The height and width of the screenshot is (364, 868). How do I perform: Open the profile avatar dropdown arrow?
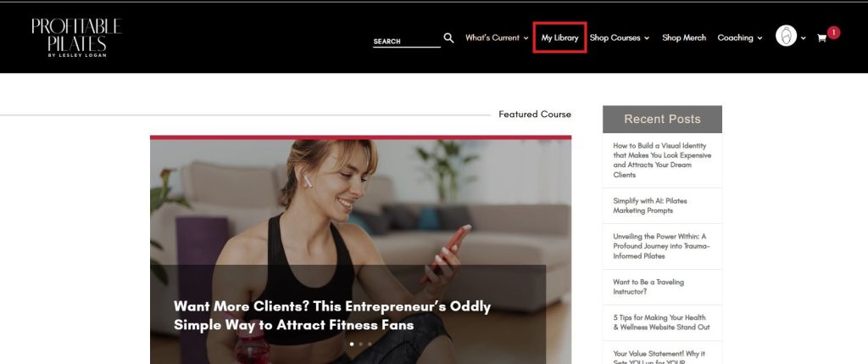[x=804, y=38]
